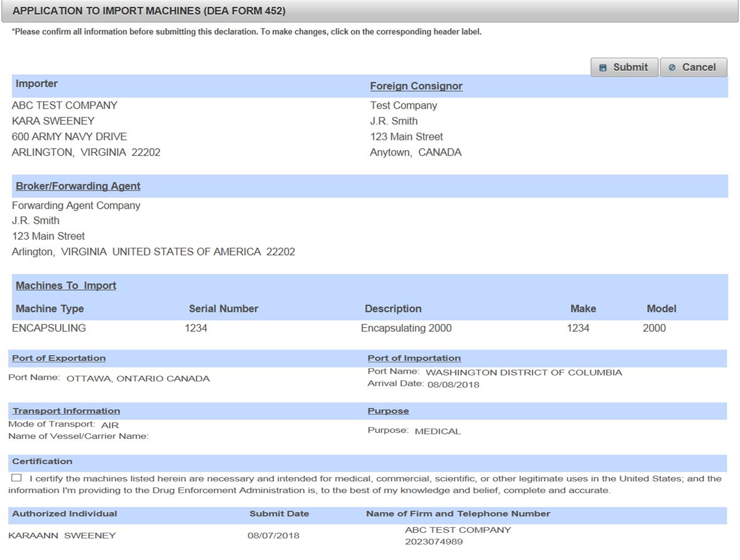Open the Purpose header link
The width and height of the screenshot is (740, 560).
point(388,411)
